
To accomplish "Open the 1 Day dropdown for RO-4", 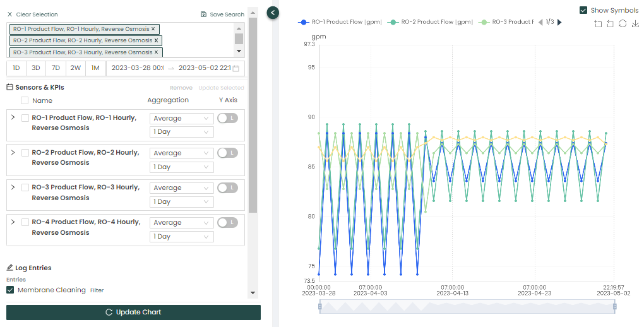I will (181, 236).
